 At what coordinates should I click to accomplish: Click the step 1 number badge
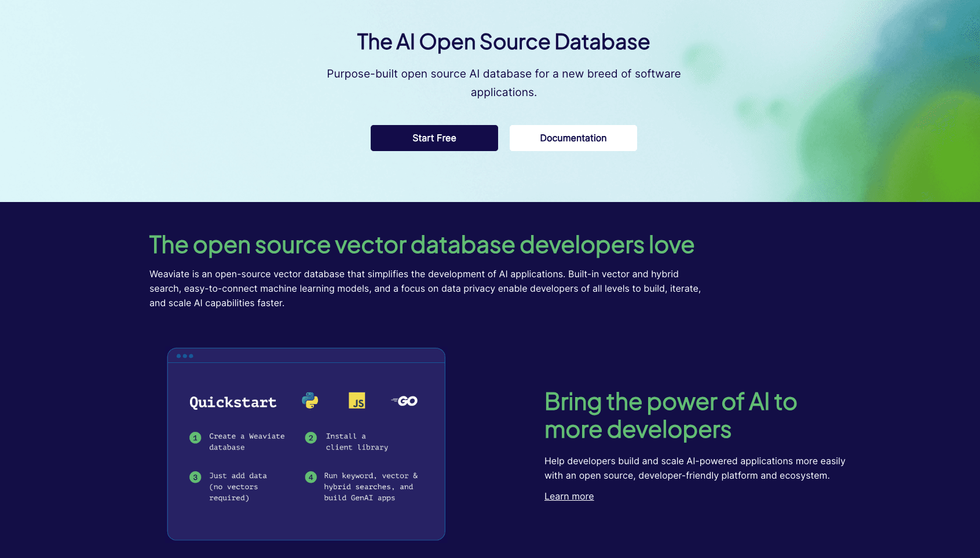[195, 438]
